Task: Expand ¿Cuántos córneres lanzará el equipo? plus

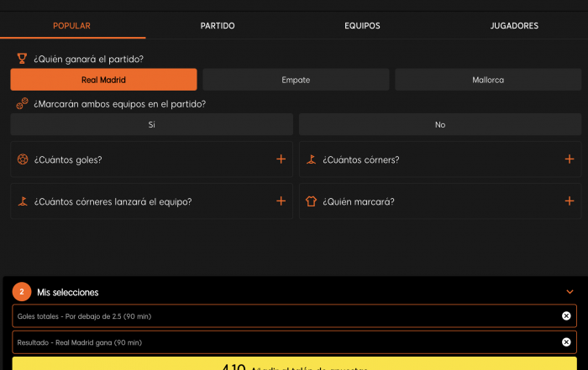Action: coord(281,201)
